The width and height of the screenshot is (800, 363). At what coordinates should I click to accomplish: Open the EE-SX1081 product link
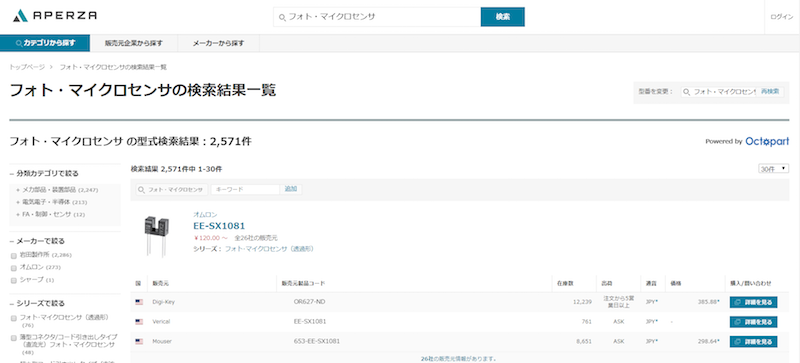219,226
